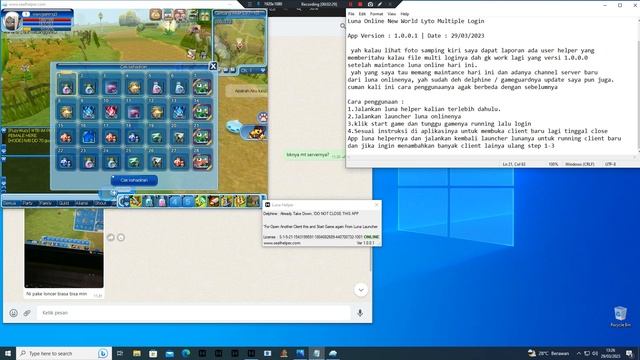Open the emoji picker in WhatsApp chat
640x360 pixels.
(x=13, y=313)
